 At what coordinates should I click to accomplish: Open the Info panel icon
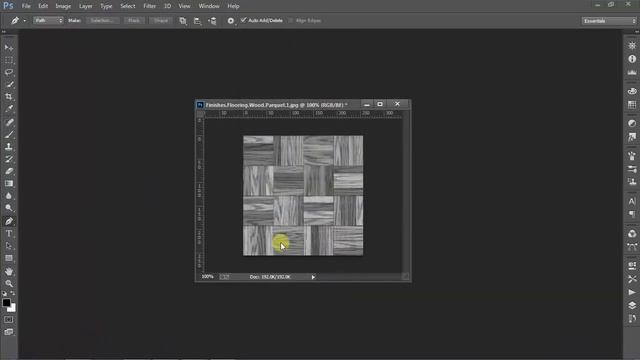[x=632, y=59]
